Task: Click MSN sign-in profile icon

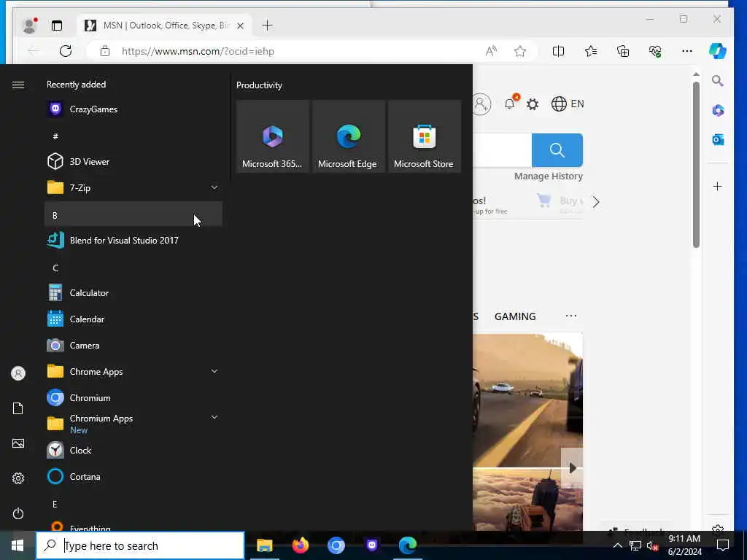Action: [481, 104]
